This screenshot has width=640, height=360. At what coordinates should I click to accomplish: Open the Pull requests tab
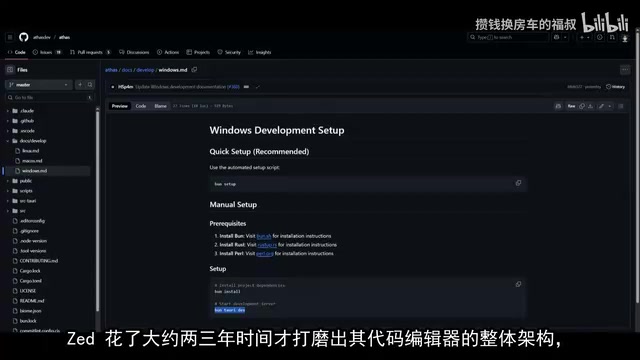coord(90,52)
